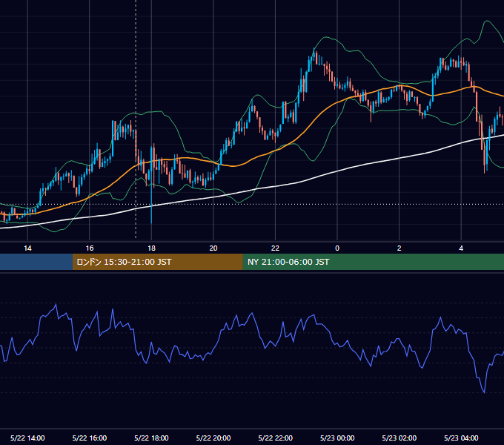Click hour label 20 on price chart axis
This screenshot has width=504, height=445.
pyautogui.click(x=213, y=248)
